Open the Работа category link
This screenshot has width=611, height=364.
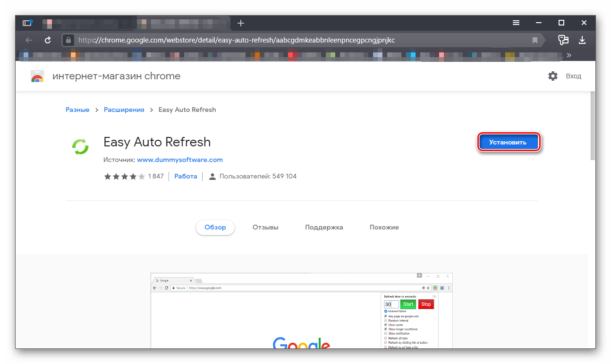(x=186, y=176)
